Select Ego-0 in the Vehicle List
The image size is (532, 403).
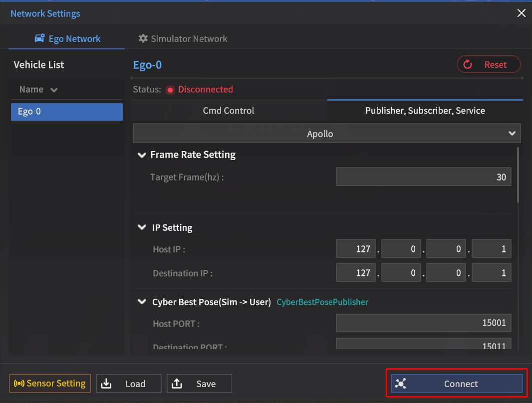coord(66,112)
